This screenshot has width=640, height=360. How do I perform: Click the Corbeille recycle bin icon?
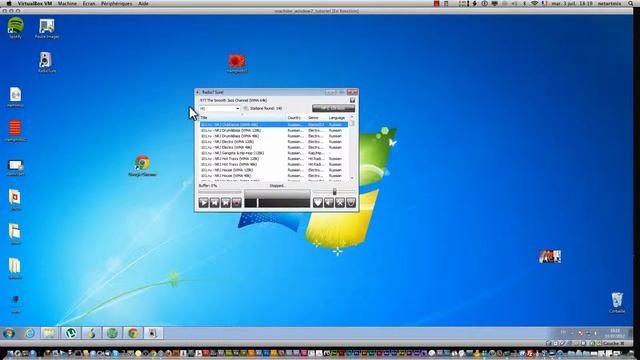click(617, 302)
